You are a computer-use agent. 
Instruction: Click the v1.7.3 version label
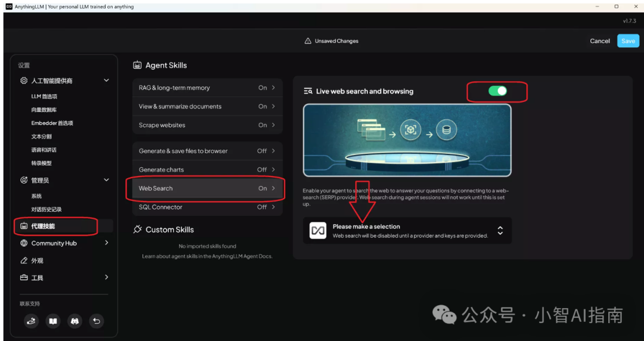click(629, 21)
